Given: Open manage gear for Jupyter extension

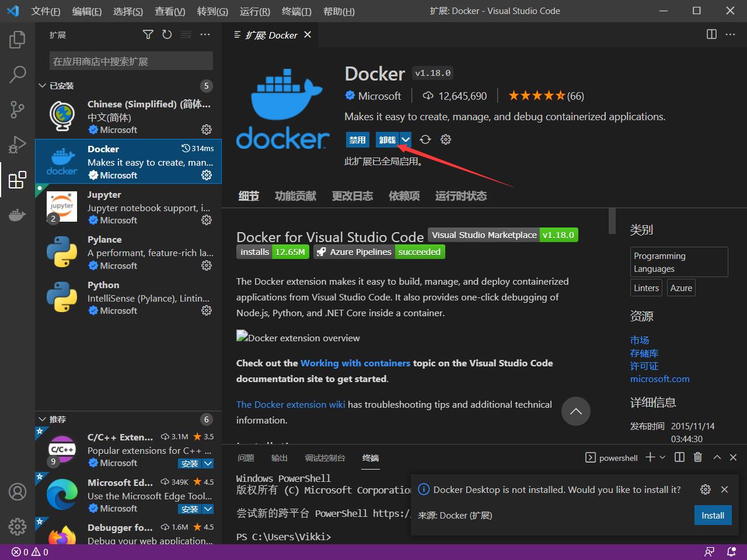Looking at the screenshot, I should [207, 220].
